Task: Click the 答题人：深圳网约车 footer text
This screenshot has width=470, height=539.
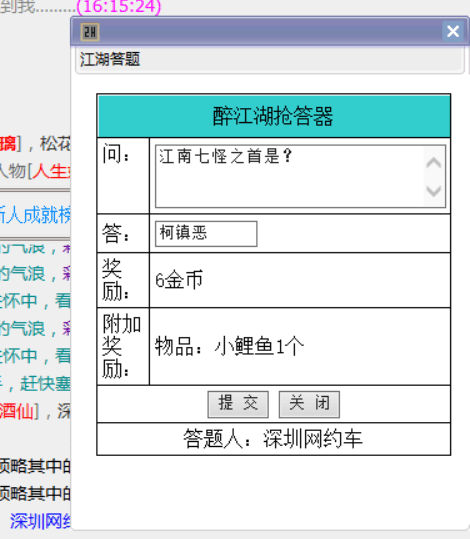Action: pyautogui.click(x=273, y=439)
